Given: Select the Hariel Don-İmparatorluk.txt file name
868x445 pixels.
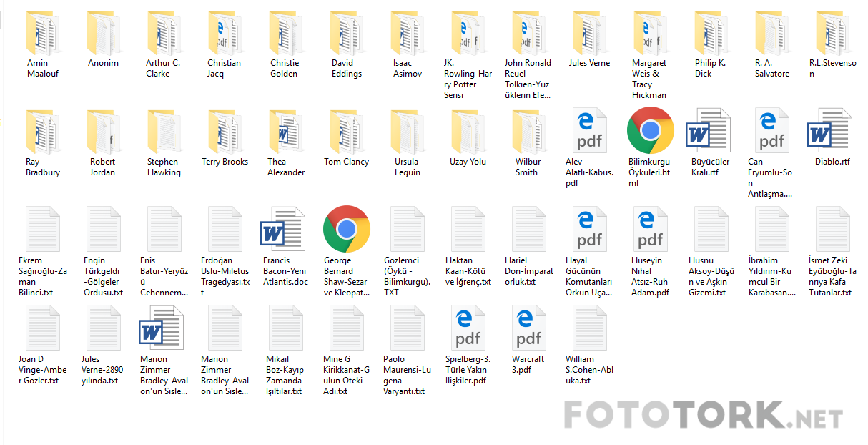Looking at the screenshot, I should click(529, 271).
